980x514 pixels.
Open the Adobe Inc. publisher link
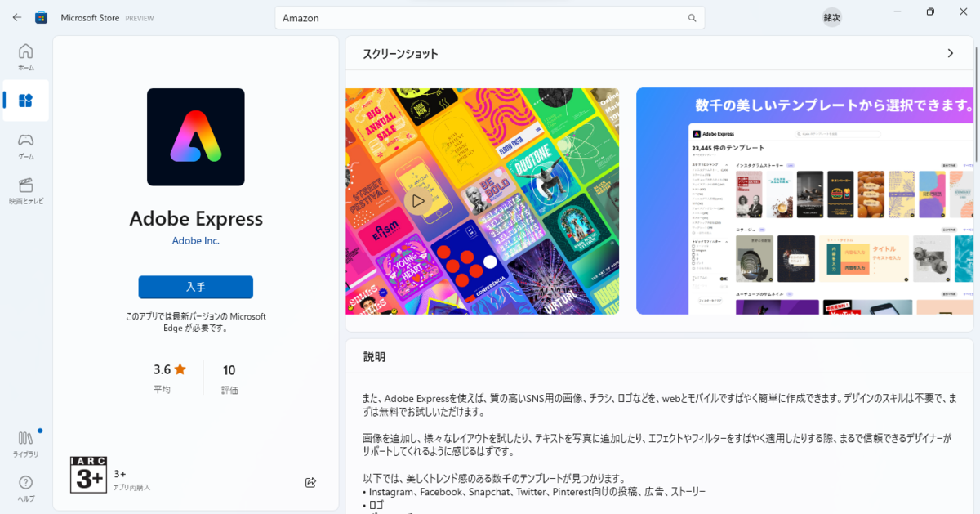point(196,240)
